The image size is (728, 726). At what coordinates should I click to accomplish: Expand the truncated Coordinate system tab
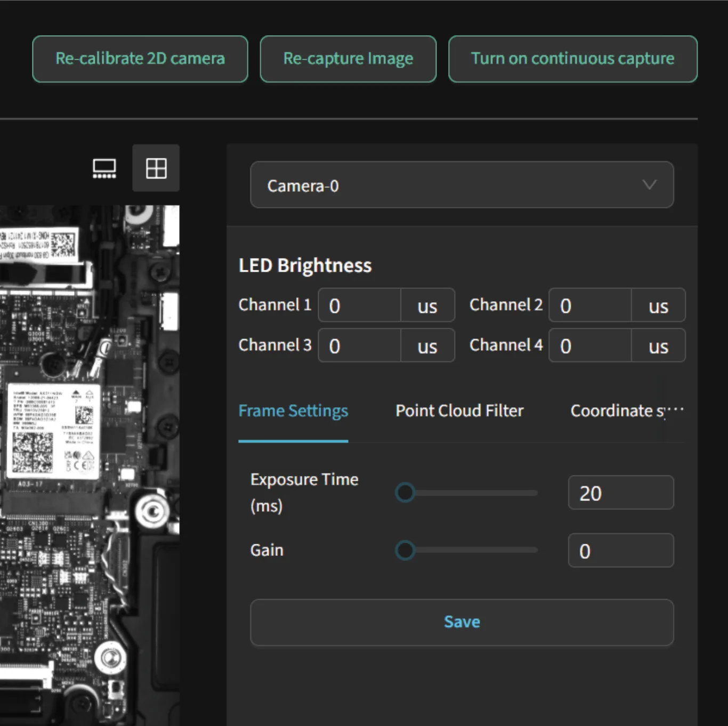pyautogui.click(x=627, y=411)
